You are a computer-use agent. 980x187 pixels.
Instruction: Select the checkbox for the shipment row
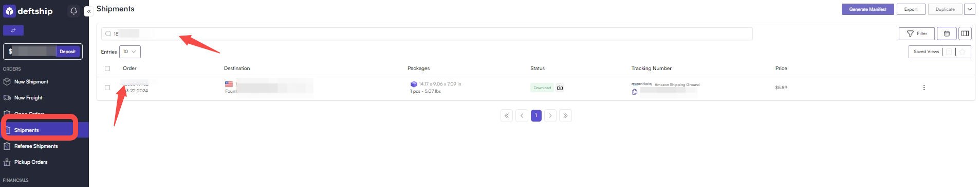click(x=107, y=88)
